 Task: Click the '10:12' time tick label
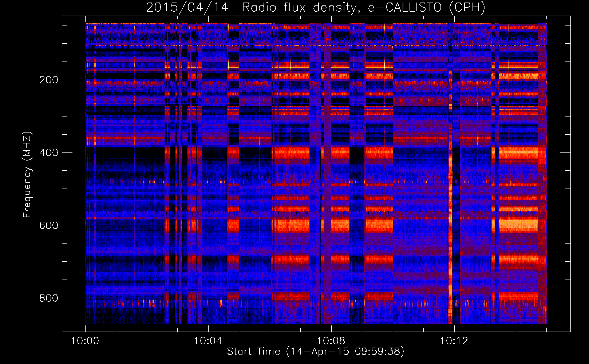pos(454,341)
